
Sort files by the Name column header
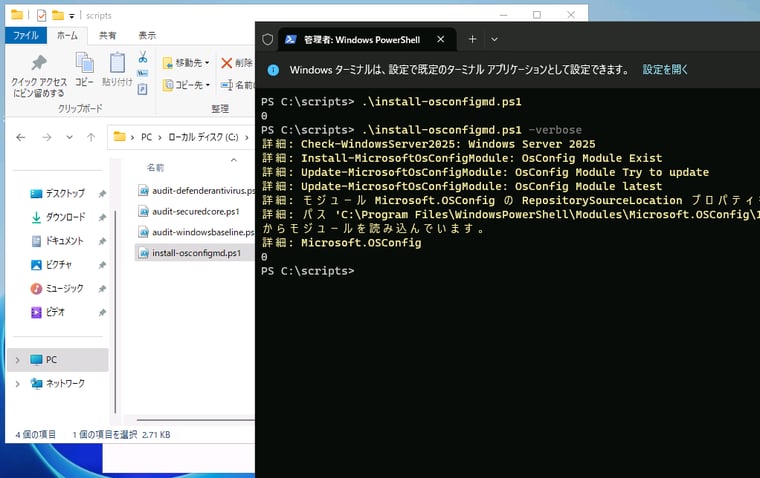(x=155, y=168)
